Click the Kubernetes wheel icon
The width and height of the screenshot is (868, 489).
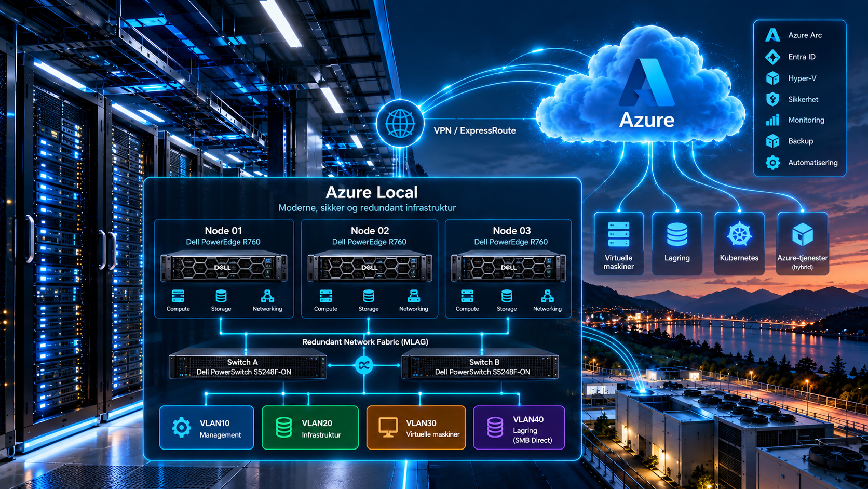coord(739,234)
